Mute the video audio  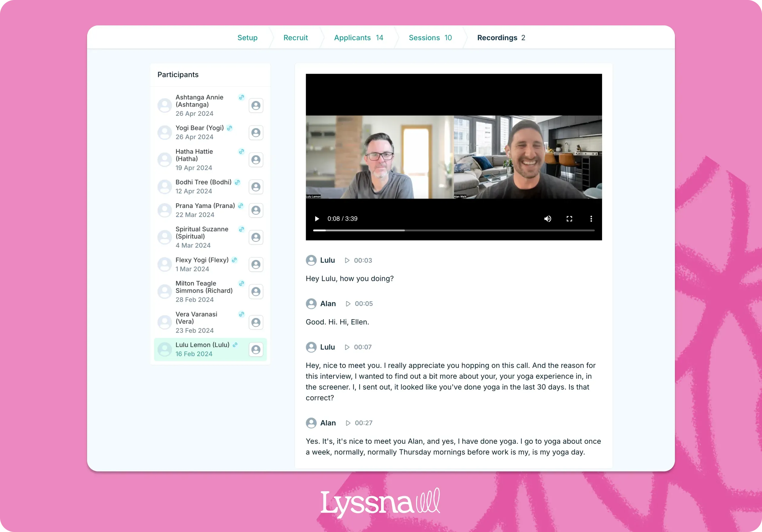pos(548,219)
